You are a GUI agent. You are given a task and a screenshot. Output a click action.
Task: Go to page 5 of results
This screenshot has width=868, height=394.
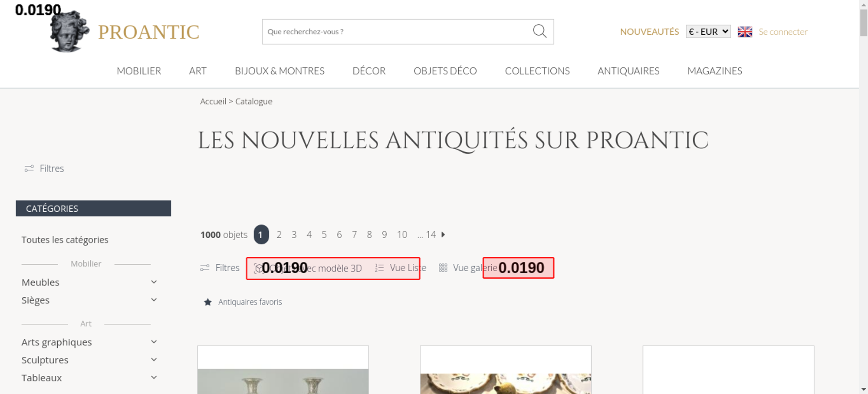coord(324,235)
